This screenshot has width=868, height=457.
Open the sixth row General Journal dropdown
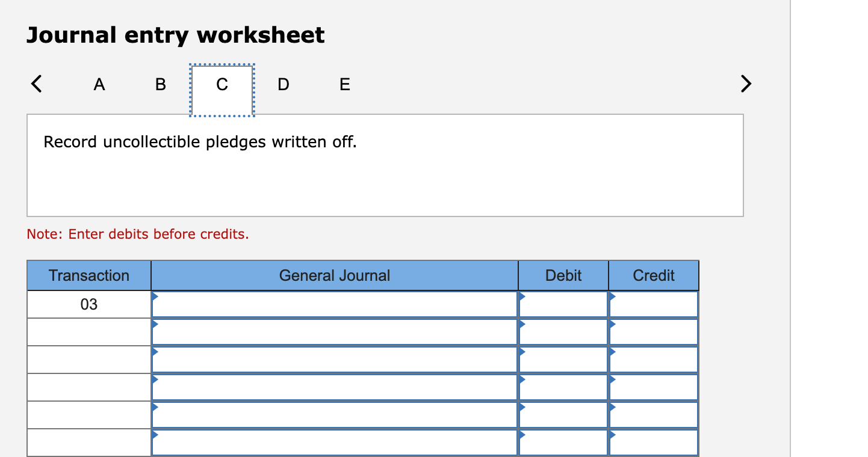335,443
